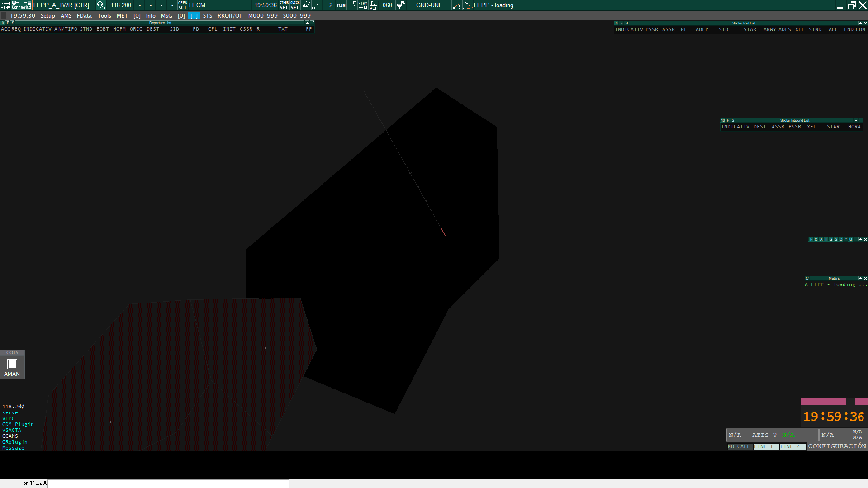The height and width of the screenshot is (488, 868).
Task: Toggle the AMAN checkbox in COTS panel
Action: [12, 364]
